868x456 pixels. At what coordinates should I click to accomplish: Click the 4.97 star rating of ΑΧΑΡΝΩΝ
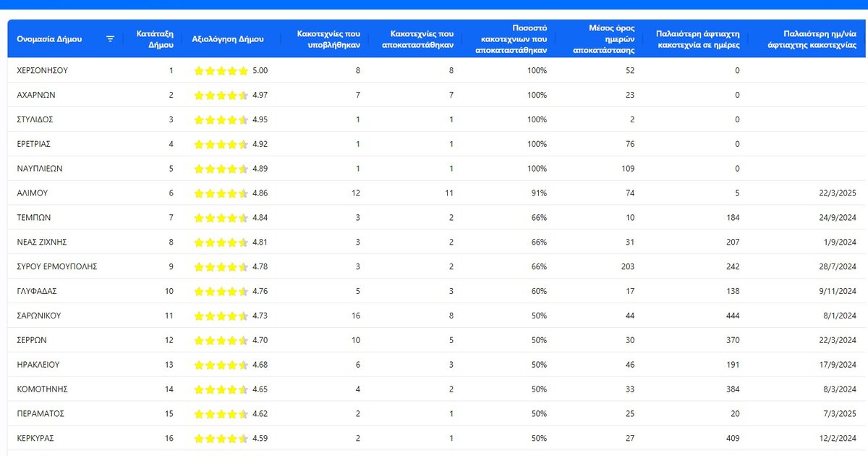pyautogui.click(x=221, y=96)
